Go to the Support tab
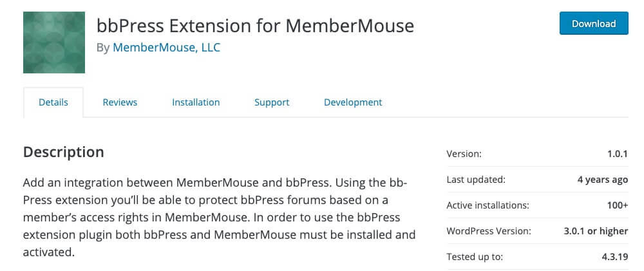This screenshot has width=644, height=271. [x=272, y=102]
